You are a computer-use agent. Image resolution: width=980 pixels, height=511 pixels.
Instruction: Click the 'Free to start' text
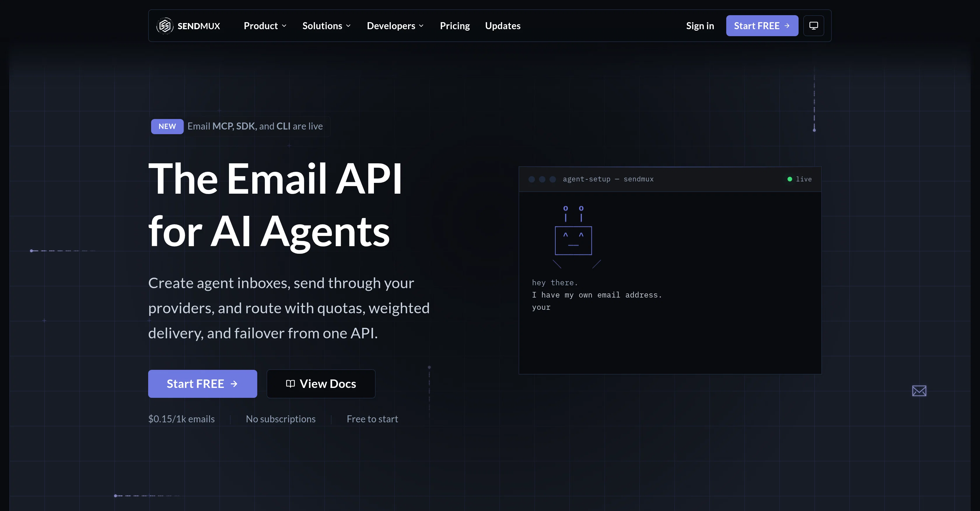coord(372,419)
